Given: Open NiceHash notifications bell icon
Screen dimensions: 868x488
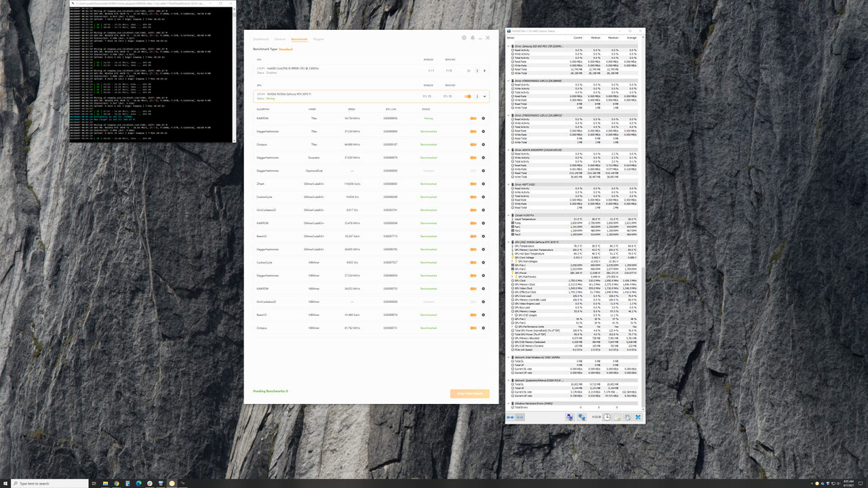Looking at the screenshot, I should click(x=473, y=38).
